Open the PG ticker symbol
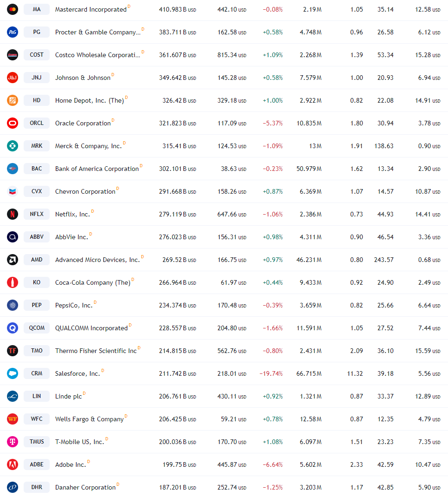 [37, 33]
